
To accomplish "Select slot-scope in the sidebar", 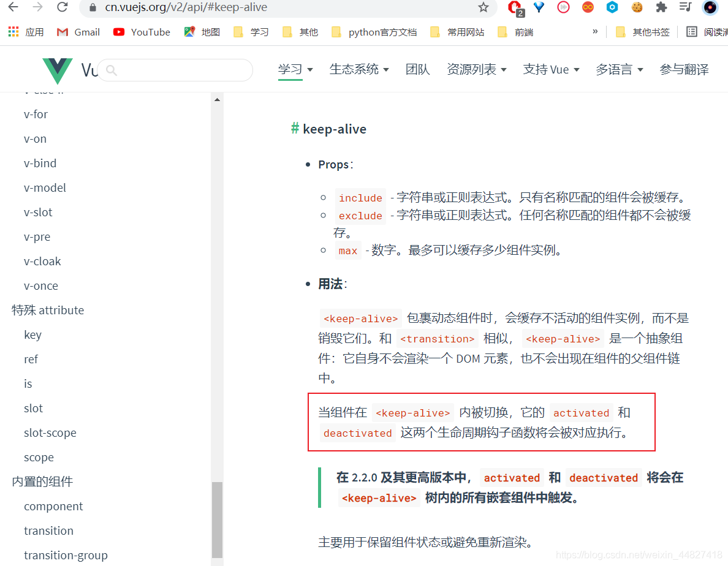I will click(x=50, y=433).
